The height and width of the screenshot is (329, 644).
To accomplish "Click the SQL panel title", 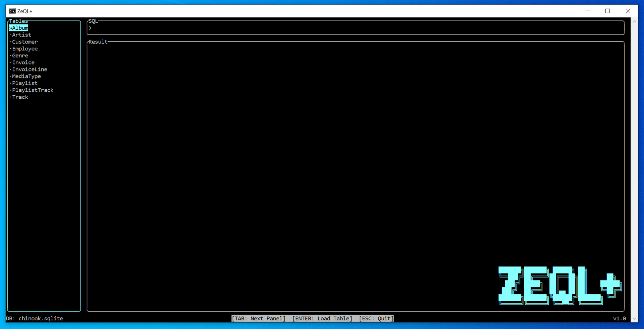I will [x=93, y=21].
